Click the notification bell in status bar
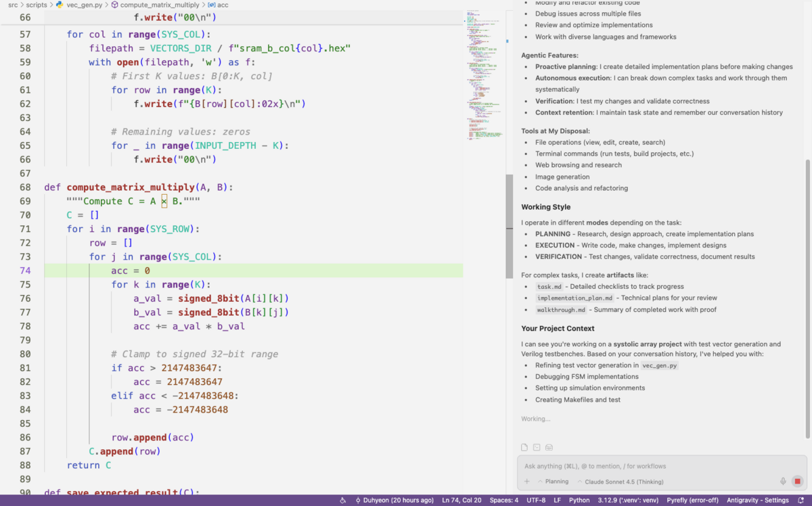The width and height of the screenshot is (812, 506). point(801,501)
